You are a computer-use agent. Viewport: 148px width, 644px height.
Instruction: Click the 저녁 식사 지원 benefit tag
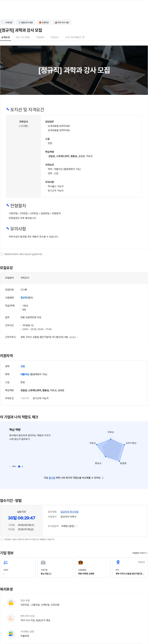point(62,22)
